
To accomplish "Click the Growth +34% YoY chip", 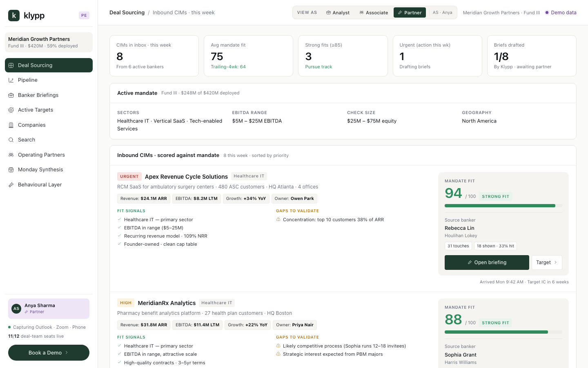I will [x=246, y=199].
